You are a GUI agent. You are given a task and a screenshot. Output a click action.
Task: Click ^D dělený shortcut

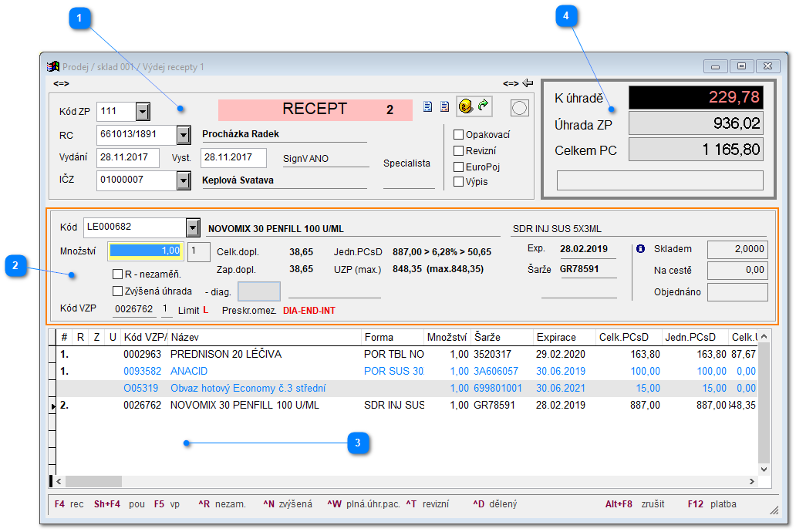pyautogui.click(x=495, y=504)
